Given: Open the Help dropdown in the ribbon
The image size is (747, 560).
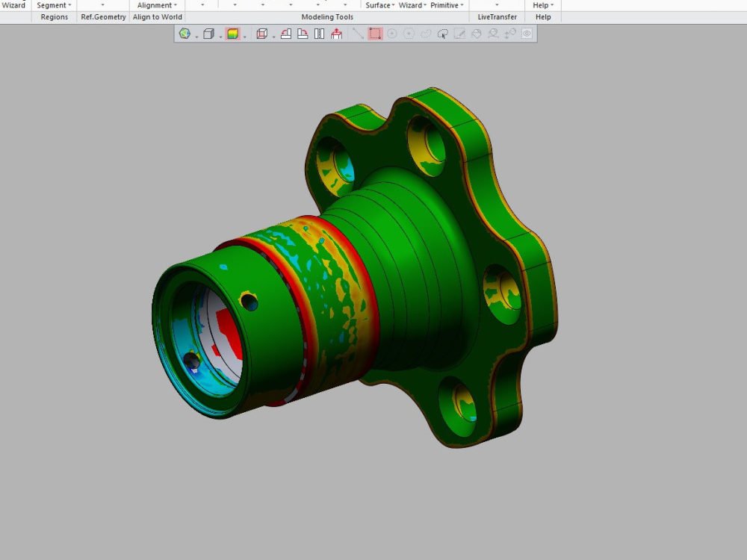Looking at the screenshot, I should click(x=543, y=5).
